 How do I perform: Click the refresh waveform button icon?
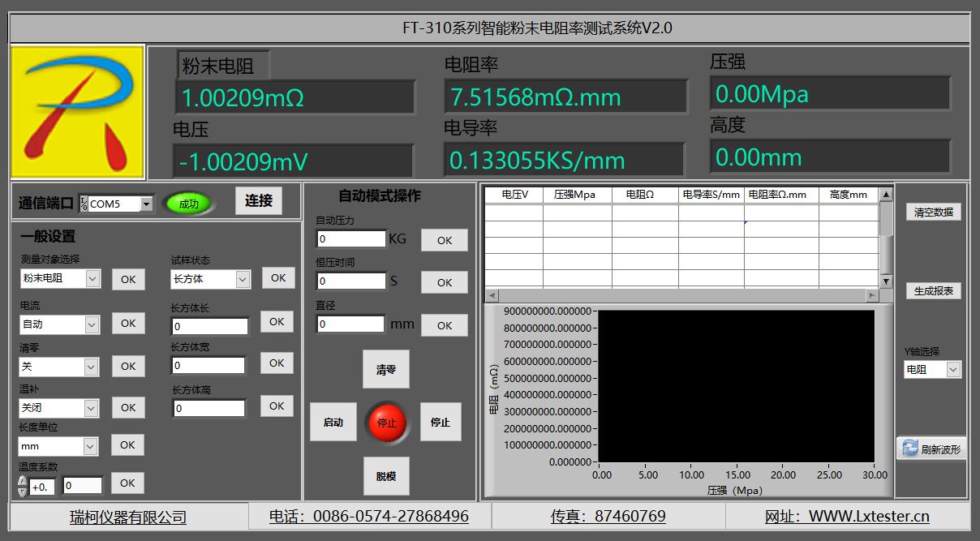[x=910, y=449]
